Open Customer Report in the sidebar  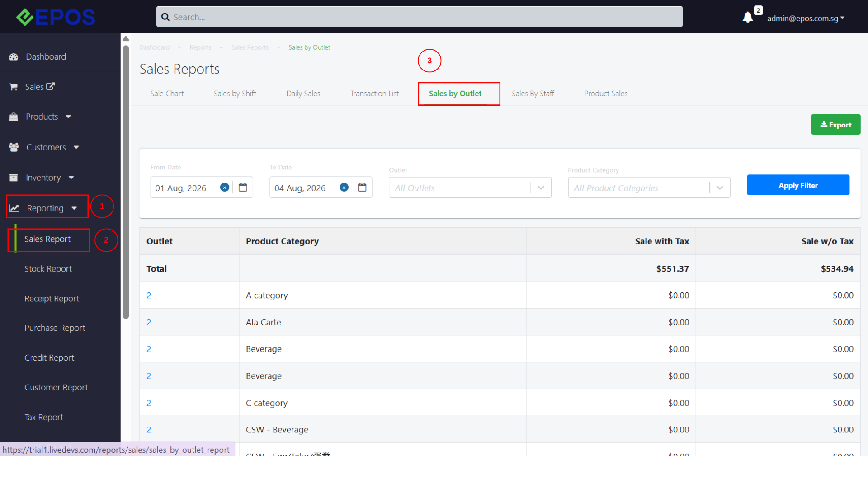pyautogui.click(x=56, y=388)
